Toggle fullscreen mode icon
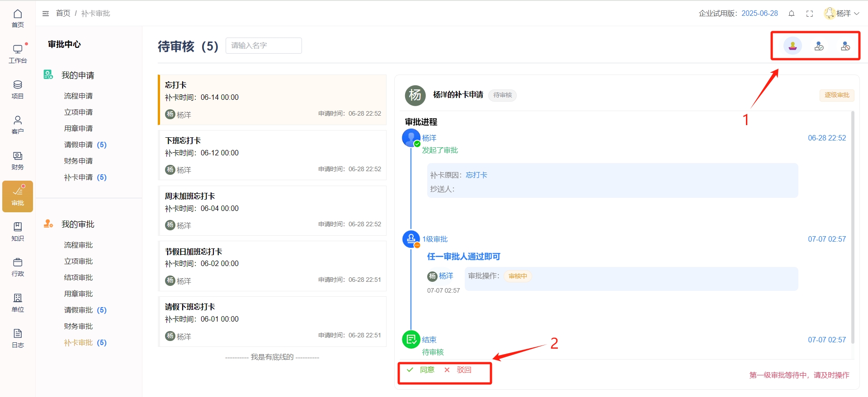The width and height of the screenshot is (868, 397). point(810,14)
